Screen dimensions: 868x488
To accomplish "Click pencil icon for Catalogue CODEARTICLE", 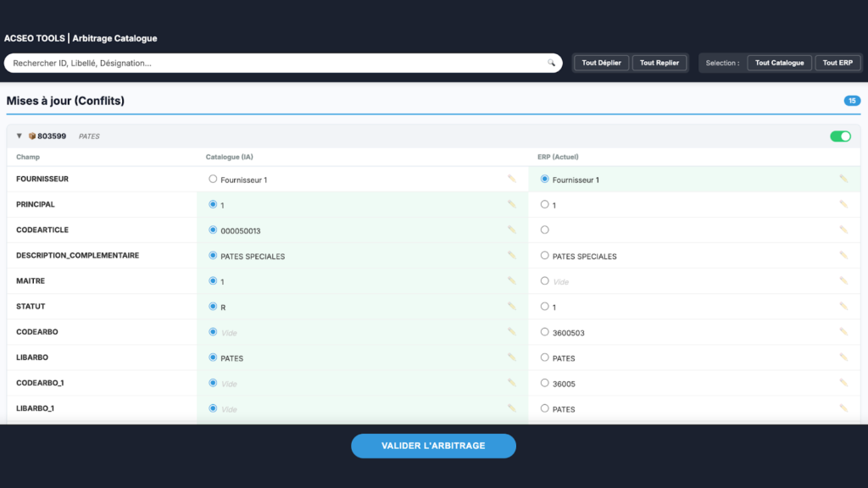I will coord(511,230).
